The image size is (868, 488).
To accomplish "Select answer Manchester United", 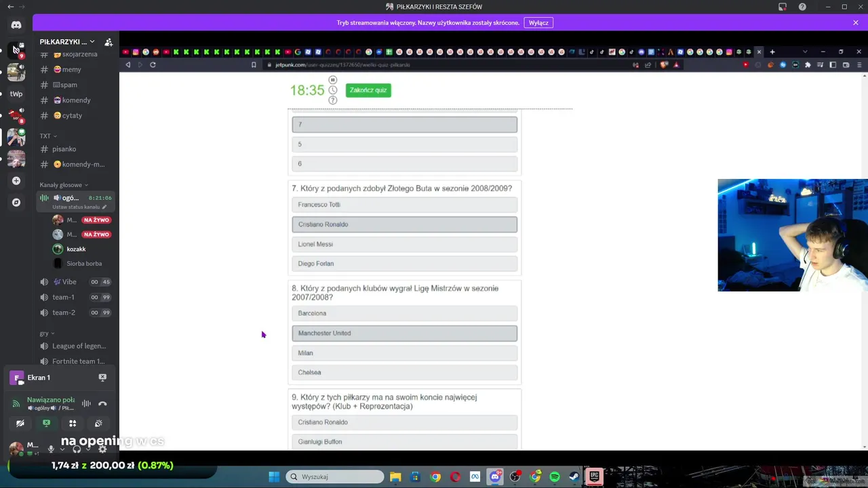I will [405, 333].
